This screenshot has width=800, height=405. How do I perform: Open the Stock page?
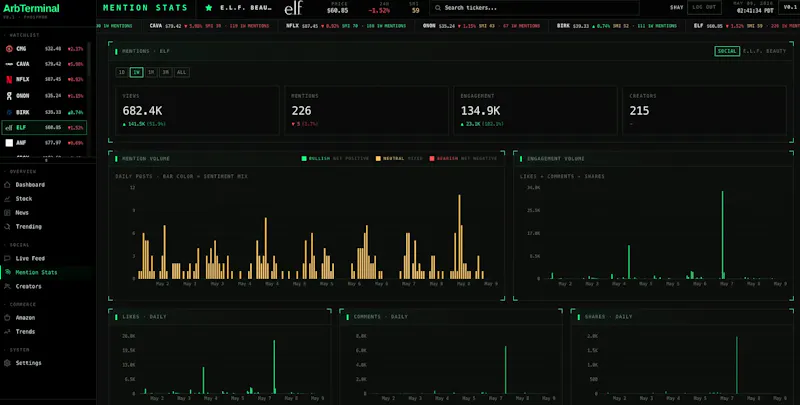[23, 199]
